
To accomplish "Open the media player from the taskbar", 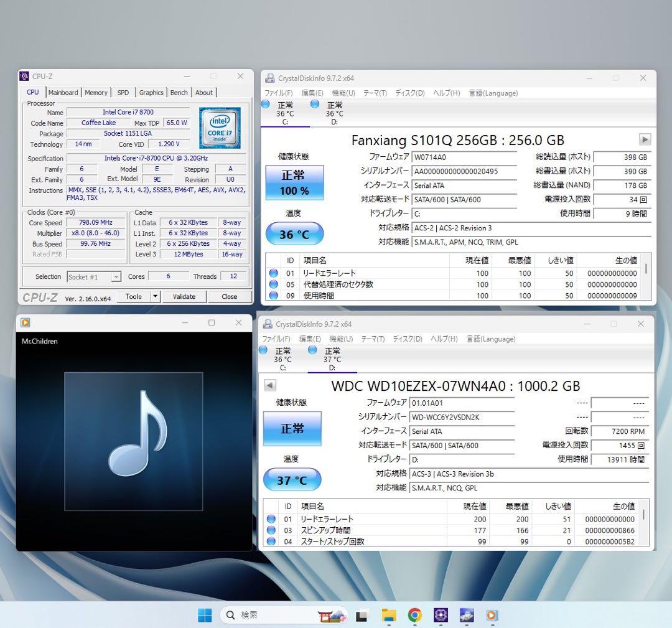I will click(492, 614).
